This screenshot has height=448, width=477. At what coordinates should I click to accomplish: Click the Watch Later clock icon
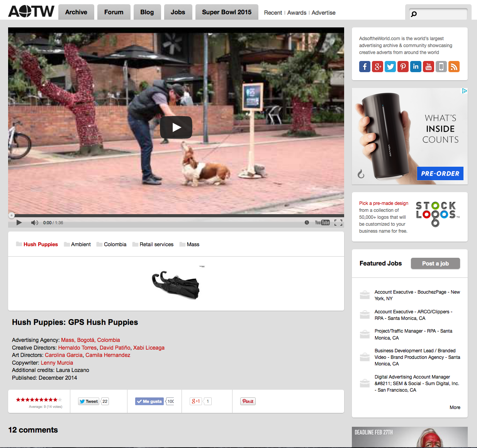307,223
